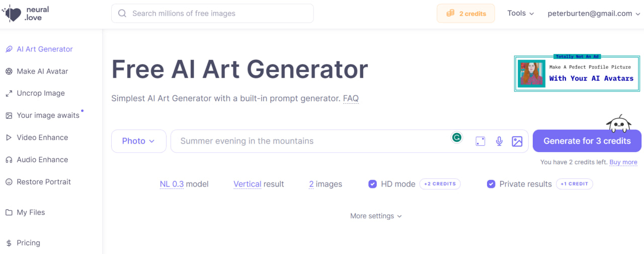Image resolution: width=644 pixels, height=254 pixels.
Task: Go to Video Enhance in the sidebar
Action: (x=42, y=138)
